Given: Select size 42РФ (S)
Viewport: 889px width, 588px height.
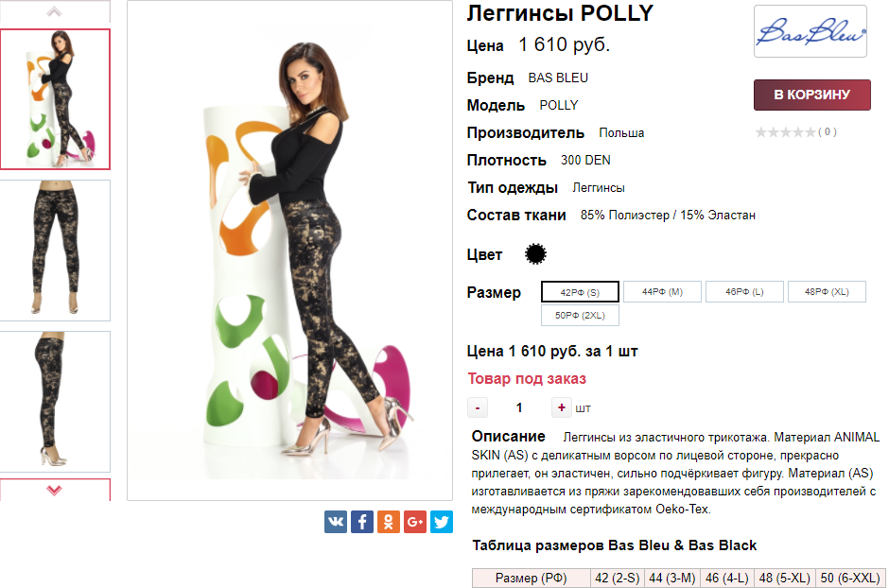Looking at the screenshot, I should (x=580, y=292).
